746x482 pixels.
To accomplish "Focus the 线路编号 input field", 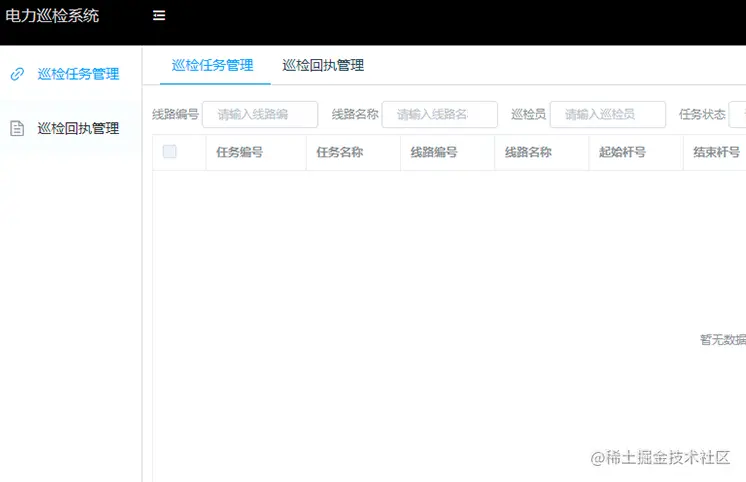I will click(260, 114).
